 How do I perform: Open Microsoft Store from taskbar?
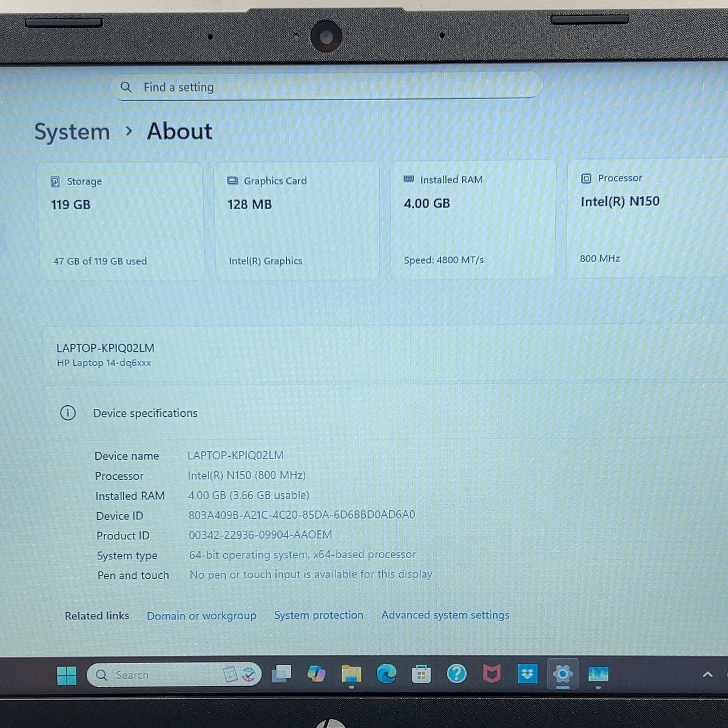click(421, 673)
